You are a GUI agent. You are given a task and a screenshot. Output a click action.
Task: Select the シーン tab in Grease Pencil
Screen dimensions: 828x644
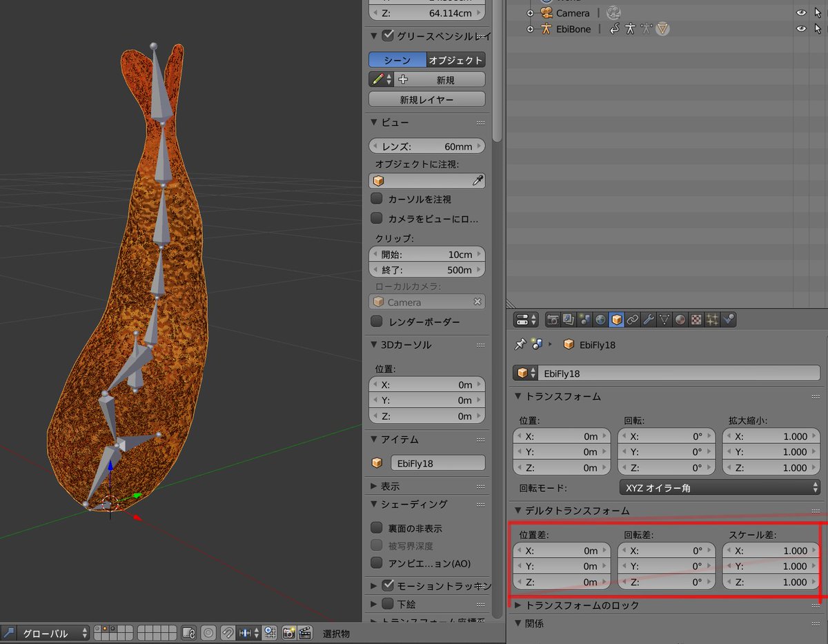(x=397, y=60)
